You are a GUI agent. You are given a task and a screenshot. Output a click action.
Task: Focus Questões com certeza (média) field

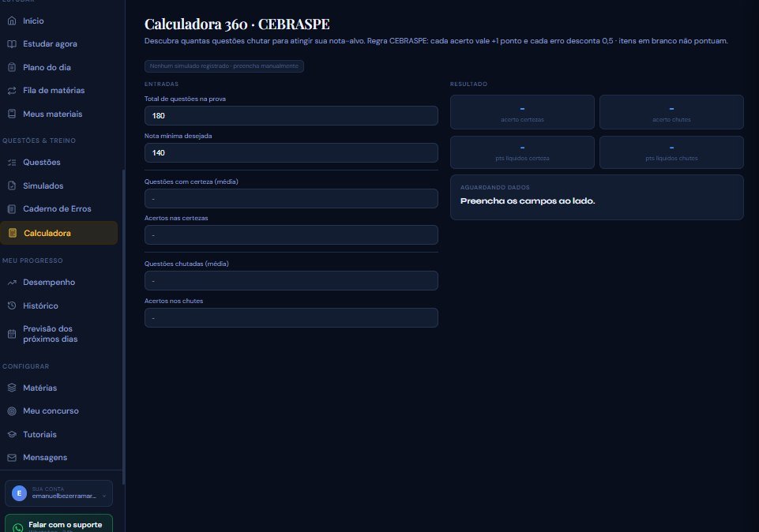pos(291,199)
